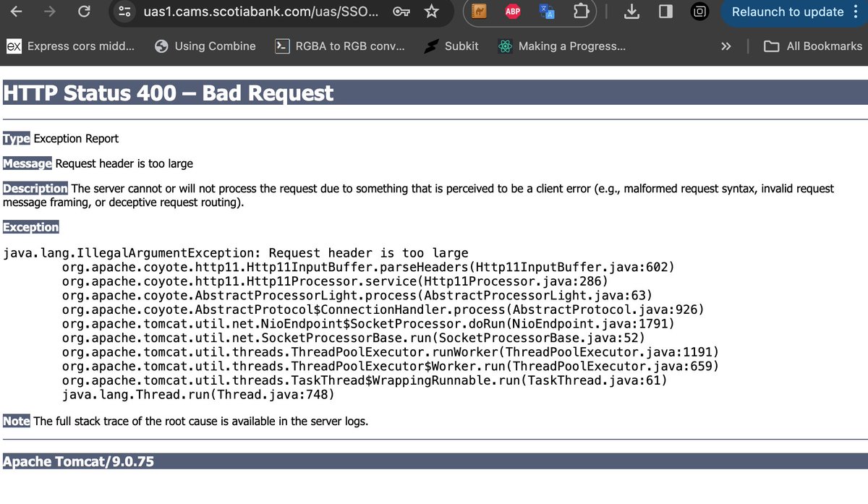Viewport: 868px width, 504px height.
Task: Open the Extensions puzzle piece menu
Action: [581, 11]
